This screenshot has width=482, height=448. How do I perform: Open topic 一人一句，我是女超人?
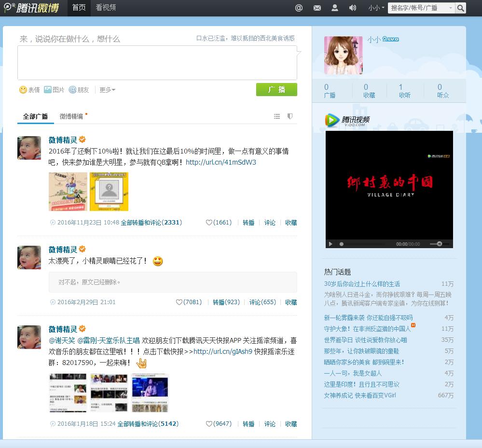click(353, 373)
